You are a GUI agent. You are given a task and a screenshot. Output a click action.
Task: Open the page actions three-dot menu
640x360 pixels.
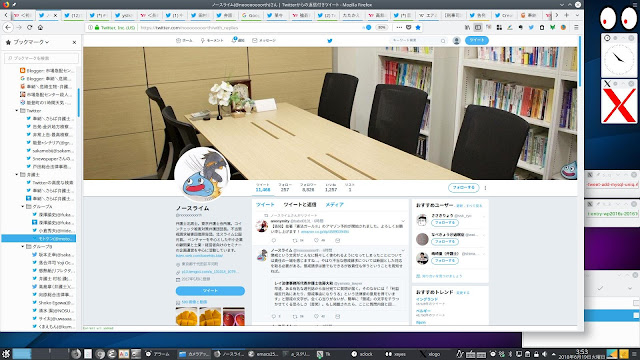tap(399, 27)
